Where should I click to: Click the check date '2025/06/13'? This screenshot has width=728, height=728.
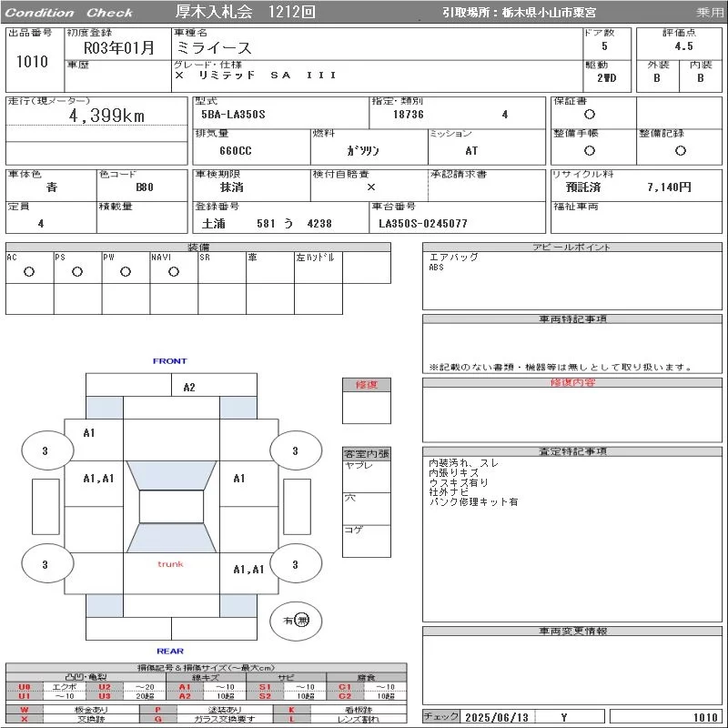click(x=497, y=718)
